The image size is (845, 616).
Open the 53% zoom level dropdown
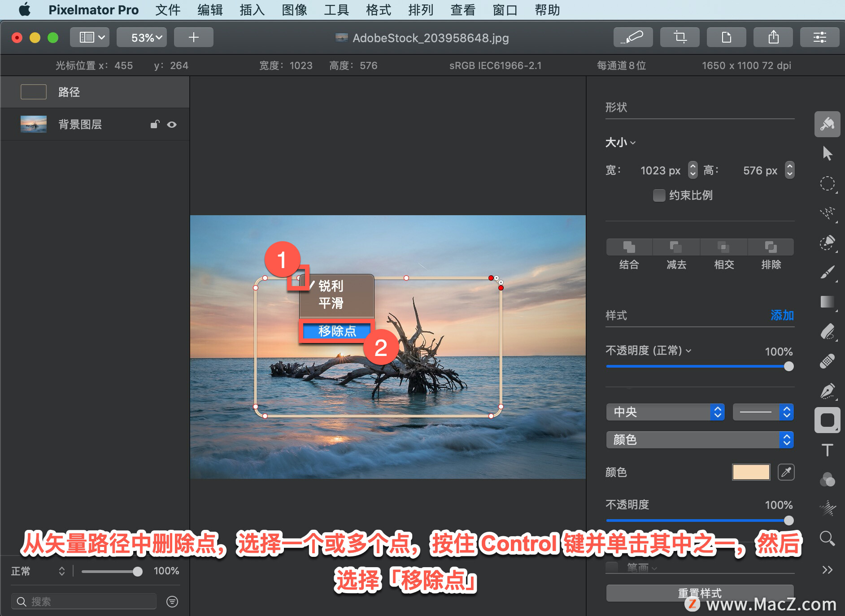141,37
